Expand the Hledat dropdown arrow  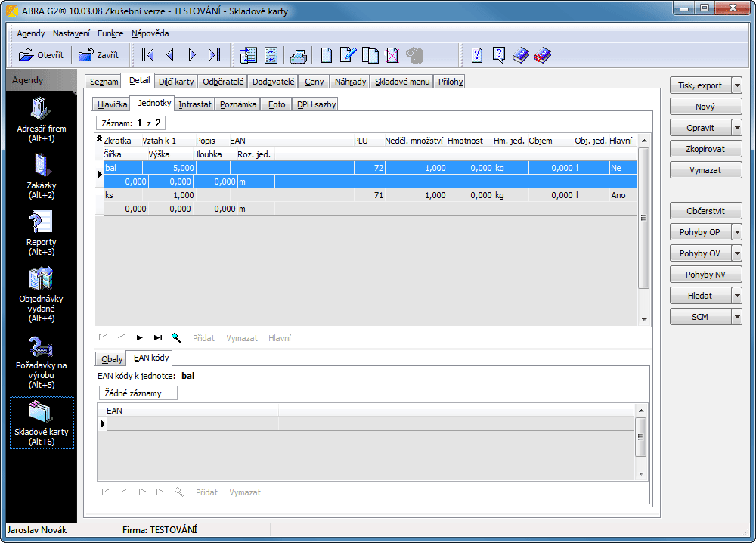pos(736,296)
